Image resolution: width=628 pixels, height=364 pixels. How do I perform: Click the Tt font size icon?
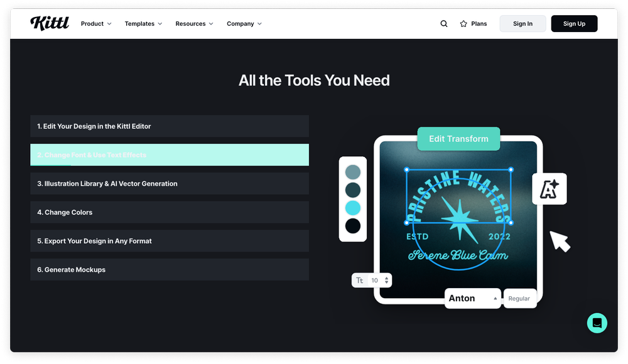point(359,280)
